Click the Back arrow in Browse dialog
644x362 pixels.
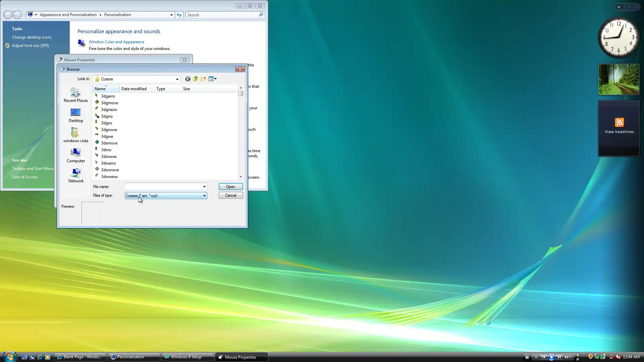point(187,79)
